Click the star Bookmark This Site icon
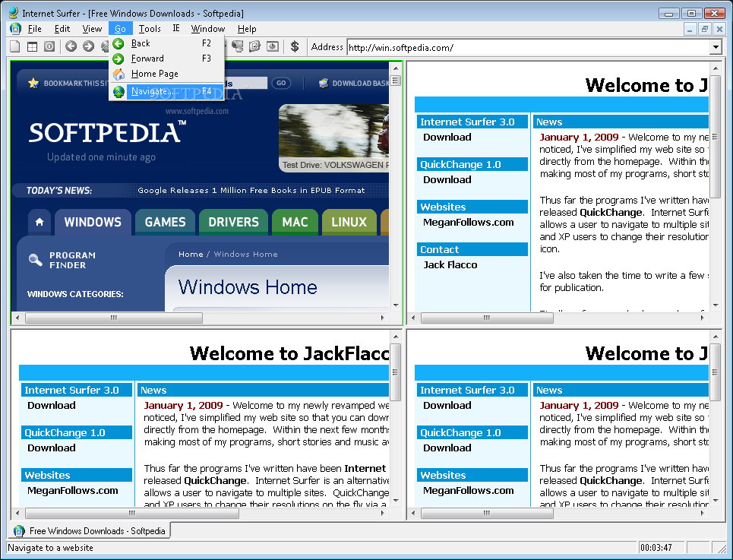 coord(33,84)
